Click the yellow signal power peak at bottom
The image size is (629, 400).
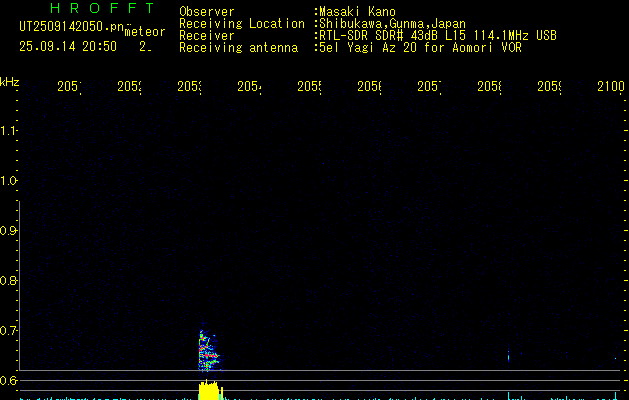(x=209, y=390)
